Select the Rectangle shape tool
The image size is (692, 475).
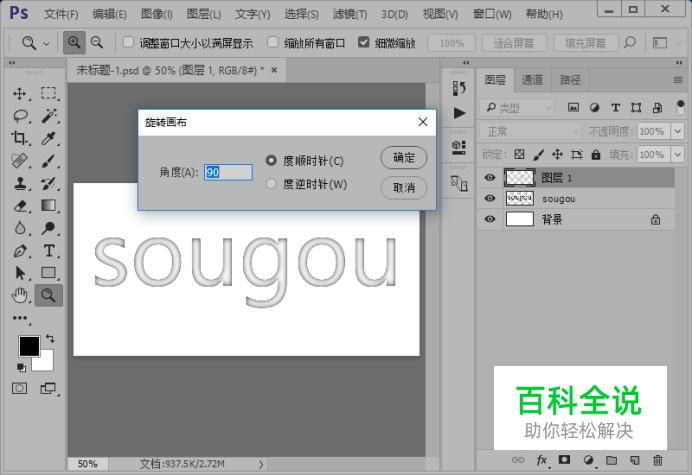pos(49,273)
